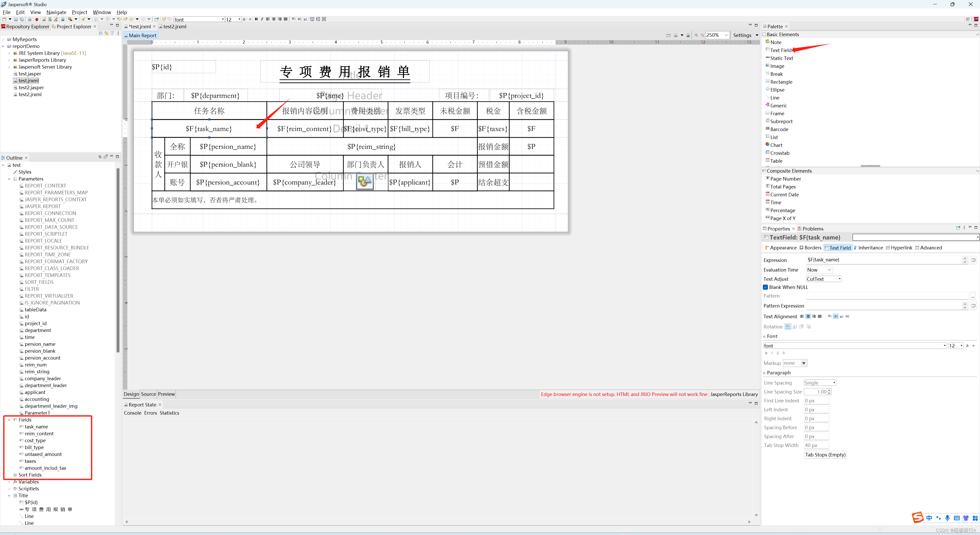Select the Subreport palette element
Image resolution: width=980 pixels, height=535 pixels.
click(x=779, y=121)
